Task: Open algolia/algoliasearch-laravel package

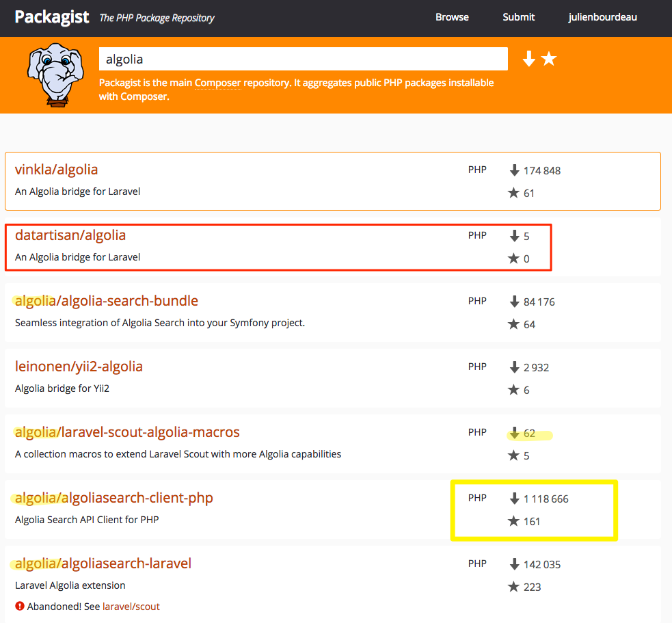Action: click(x=103, y=563)
